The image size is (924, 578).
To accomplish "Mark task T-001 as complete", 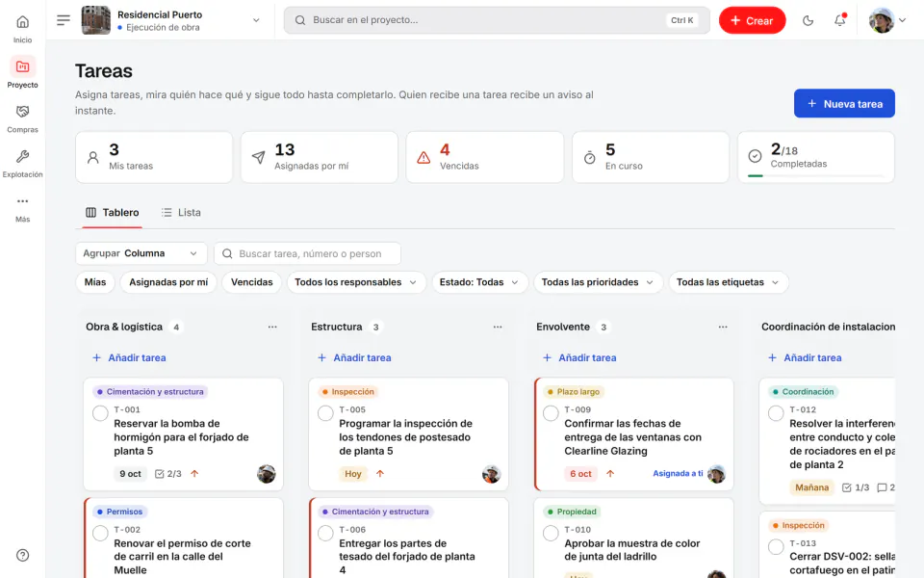I will click(100, 413).
